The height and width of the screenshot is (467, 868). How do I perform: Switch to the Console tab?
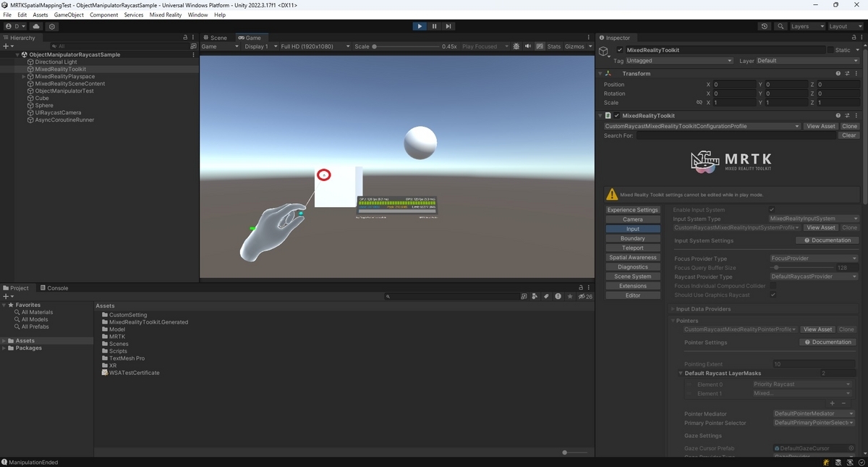[54, 288]
